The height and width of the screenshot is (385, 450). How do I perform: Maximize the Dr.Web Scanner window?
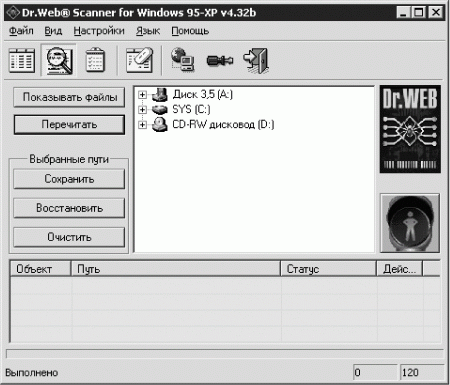click(x=418, y=13)
